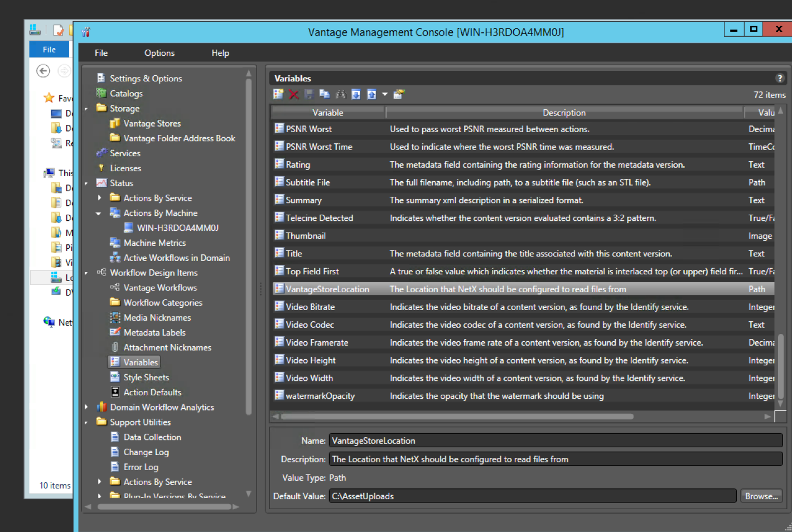Click the Attachment Nicknames paperclip icon
Screen dimensions: 792x532
coord(115,347)
